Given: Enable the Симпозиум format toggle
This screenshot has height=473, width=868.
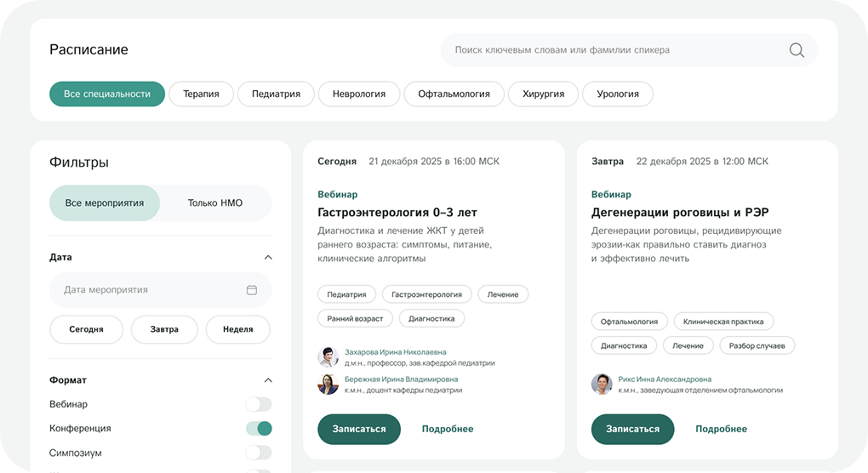Looking at the screenshot, I should 259,453.
